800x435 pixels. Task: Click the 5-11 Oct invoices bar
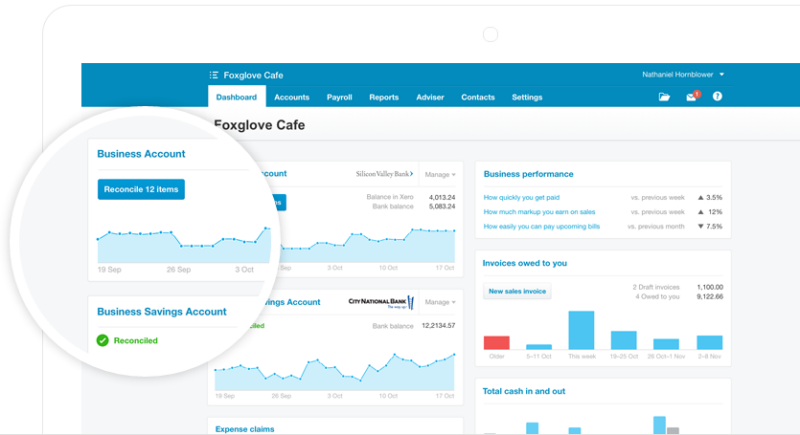tap(539, 347)
